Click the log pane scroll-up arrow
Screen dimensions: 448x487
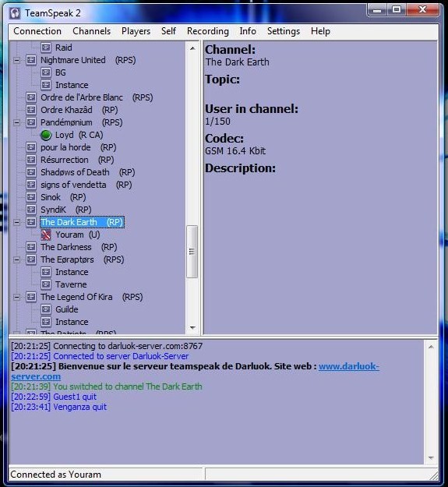431,347
